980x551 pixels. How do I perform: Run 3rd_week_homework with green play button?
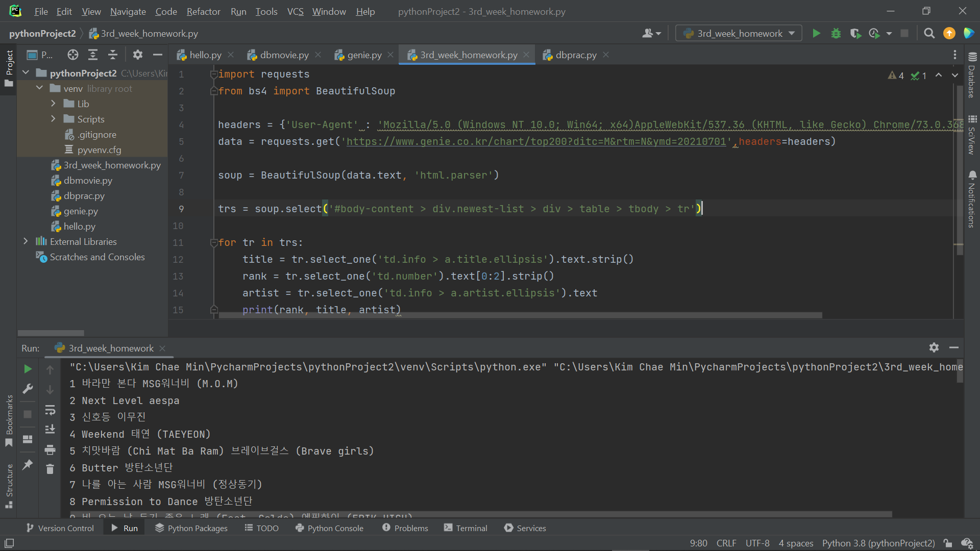point(816,34)
